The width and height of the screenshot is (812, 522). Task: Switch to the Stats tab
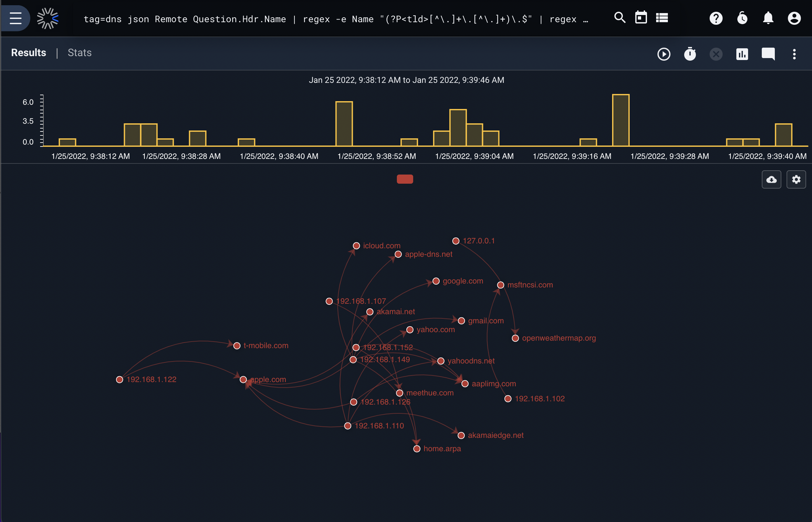click(80, 53)
